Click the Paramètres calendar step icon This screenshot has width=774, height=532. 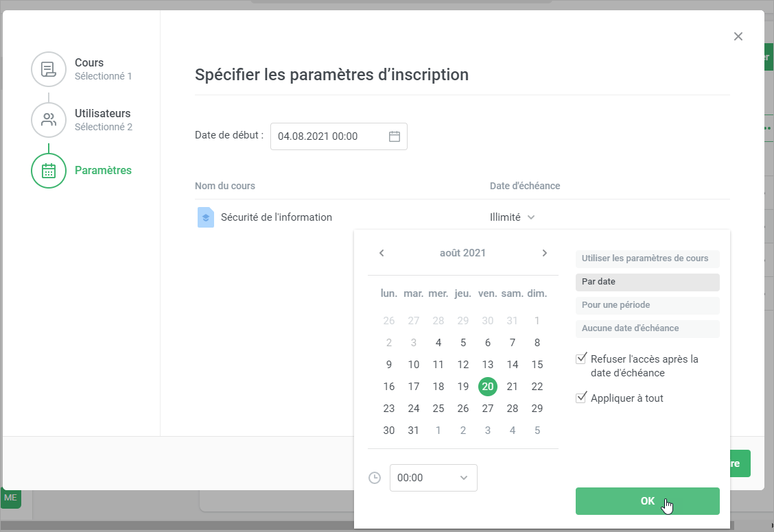coord(48,171)
